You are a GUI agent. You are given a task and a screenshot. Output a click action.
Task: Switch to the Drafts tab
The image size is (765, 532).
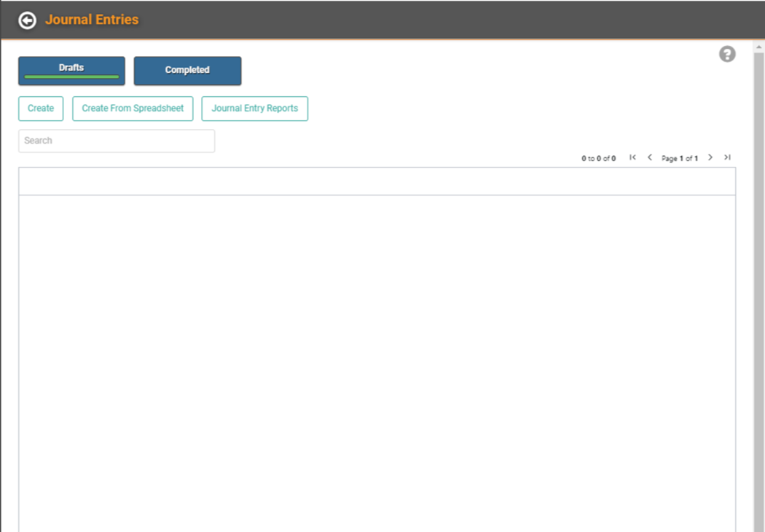point(71,71)
